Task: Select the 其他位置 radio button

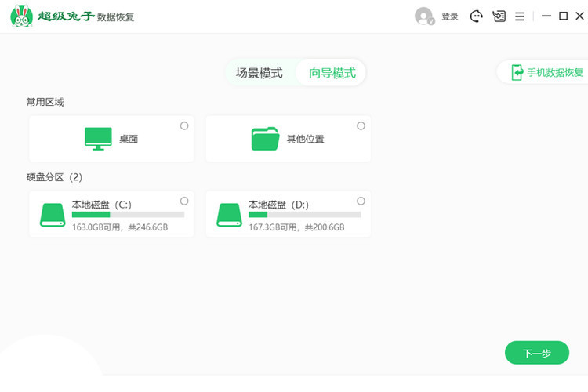Action: pos(361,125)
